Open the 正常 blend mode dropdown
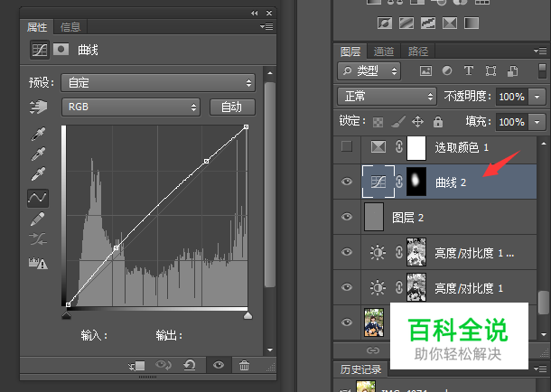The height and width of the screenshot is (392, 551). pos(387,96)
